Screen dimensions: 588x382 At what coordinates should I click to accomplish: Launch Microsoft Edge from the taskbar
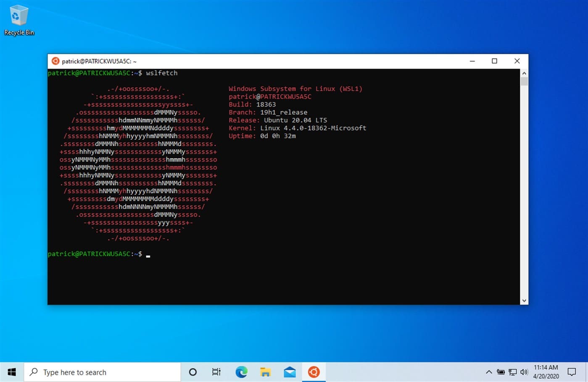click(x=241, y=372)
